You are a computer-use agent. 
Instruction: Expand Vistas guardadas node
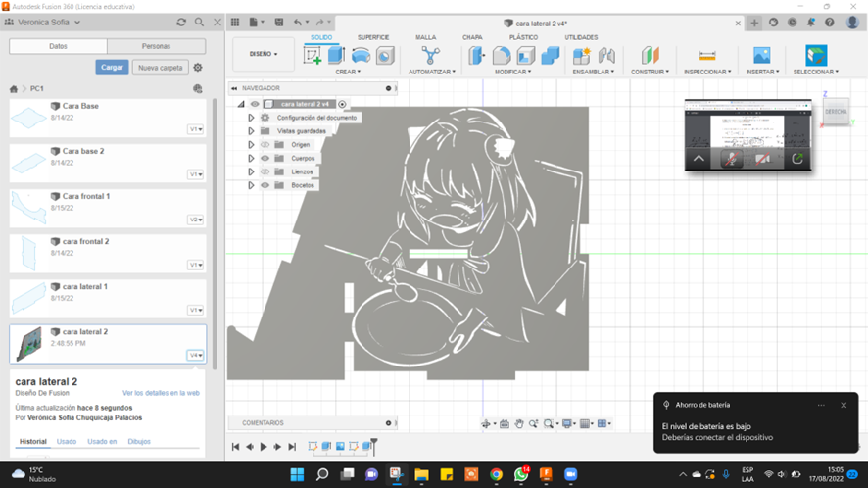(x=251, y=131)
